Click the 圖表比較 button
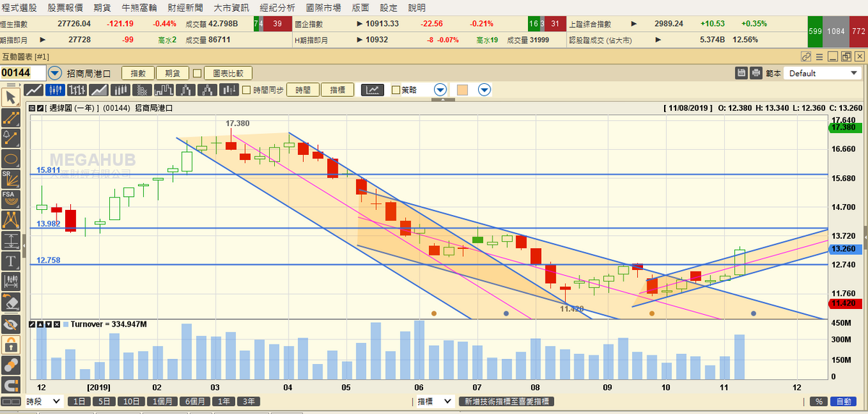 point(228,73)
